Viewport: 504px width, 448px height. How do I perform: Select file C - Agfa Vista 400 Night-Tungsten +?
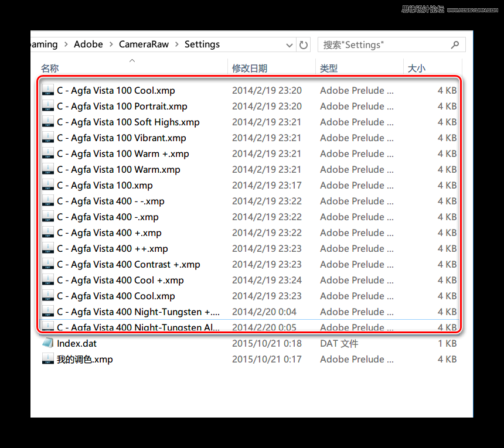tap(138, 312)
